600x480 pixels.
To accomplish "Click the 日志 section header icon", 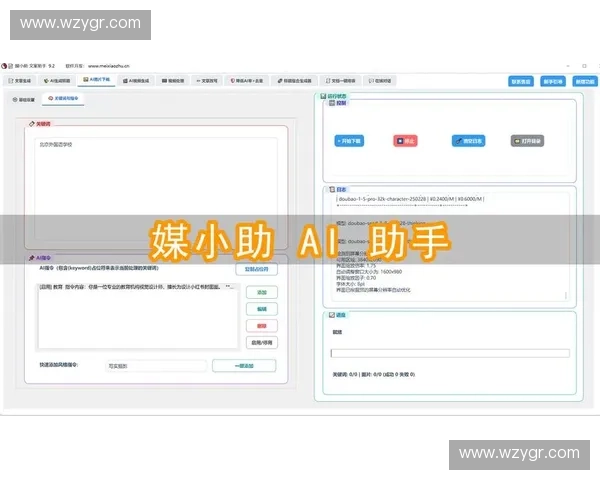I will (332, 189).
